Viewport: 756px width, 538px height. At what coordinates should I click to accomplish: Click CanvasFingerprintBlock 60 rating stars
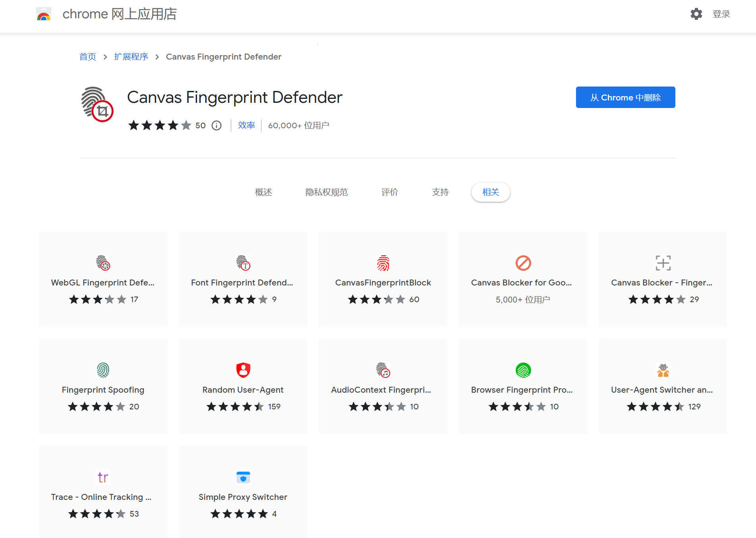[x=377, y=299]
